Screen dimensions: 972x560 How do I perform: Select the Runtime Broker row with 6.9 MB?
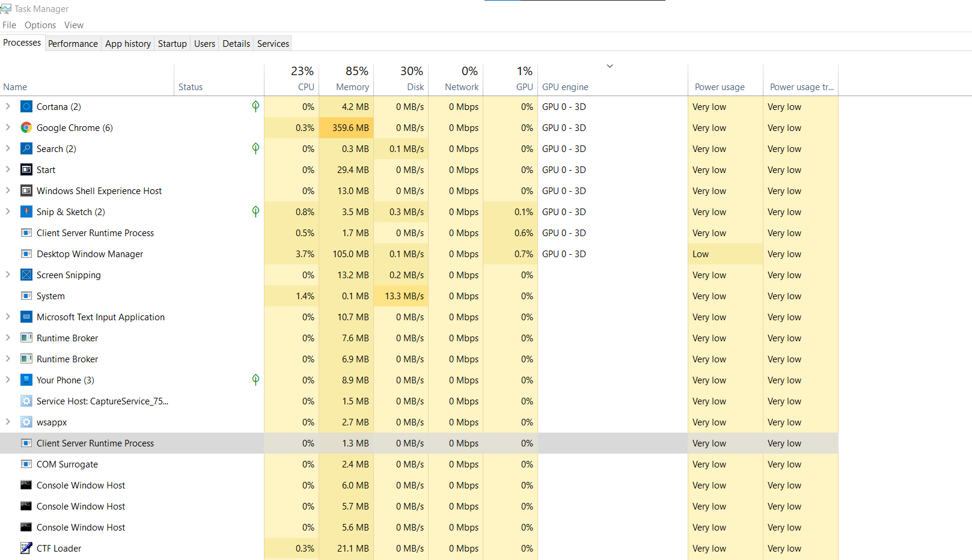(x=419, y=359)
